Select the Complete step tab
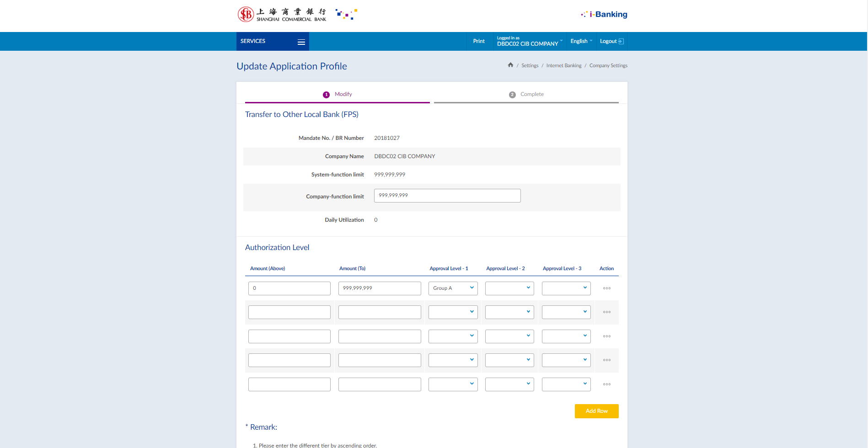Viewport: 868px width, 448px height. (526, 95)
